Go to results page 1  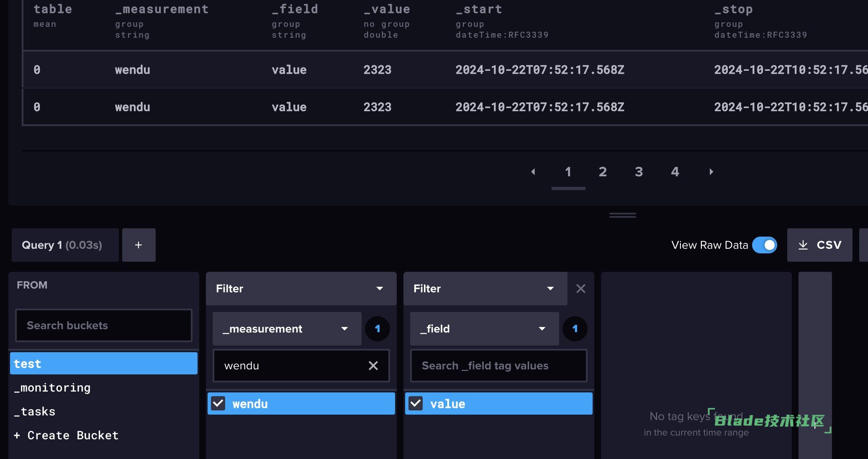568,172
